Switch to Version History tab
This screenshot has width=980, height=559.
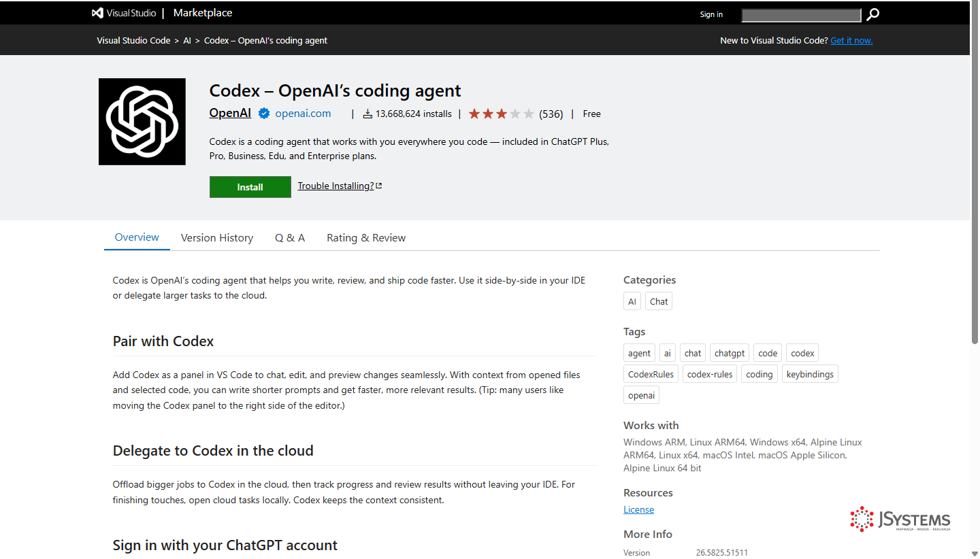(x=217, y=238)
